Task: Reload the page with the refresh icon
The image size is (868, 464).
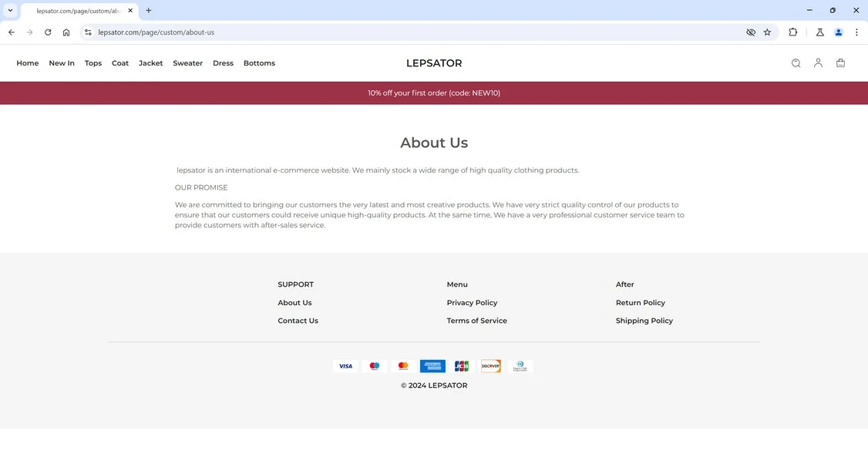Action: 48,32
